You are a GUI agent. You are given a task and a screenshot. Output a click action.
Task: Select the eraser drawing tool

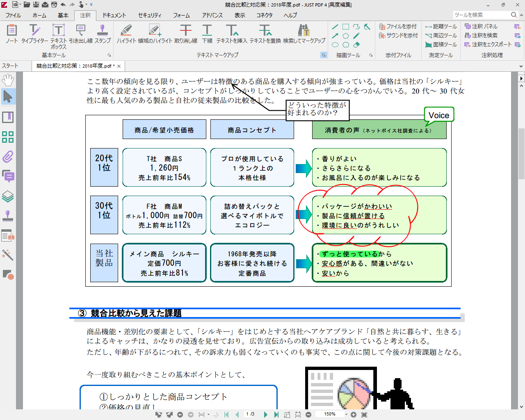(356, 45)
